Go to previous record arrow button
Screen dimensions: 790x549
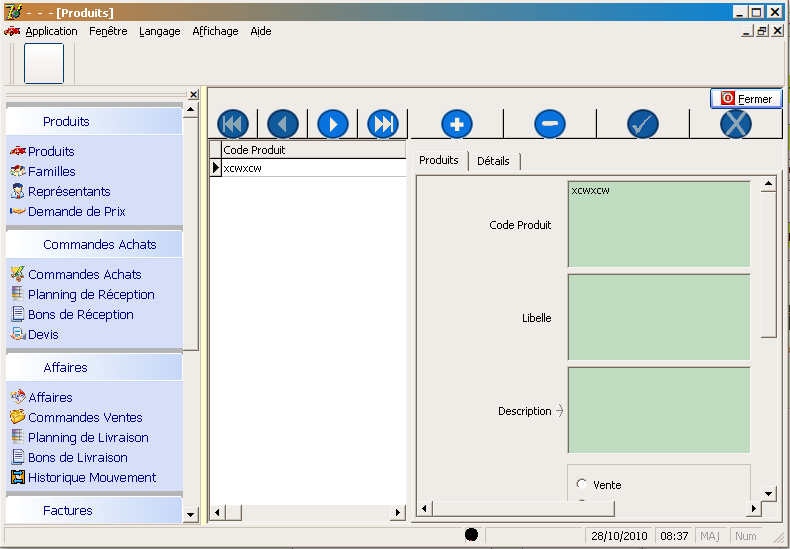click(x=283, y=124)
